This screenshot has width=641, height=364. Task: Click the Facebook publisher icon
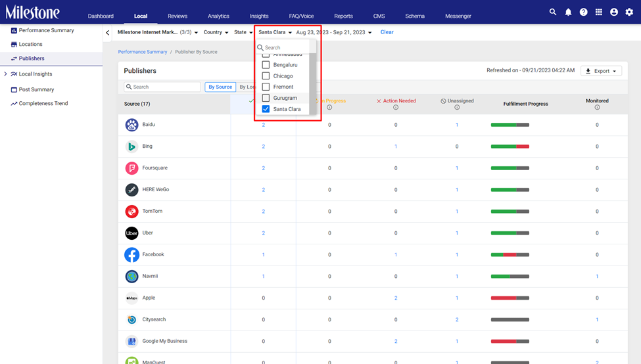pos(131,254)
